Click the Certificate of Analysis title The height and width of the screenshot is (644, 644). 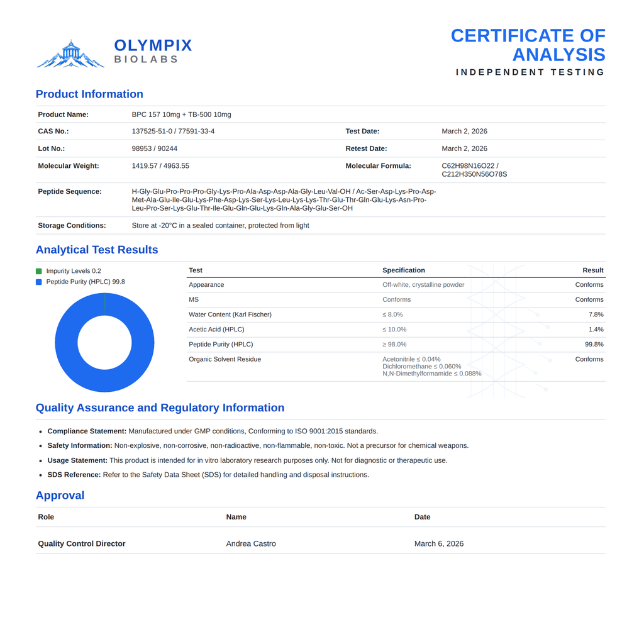(528, 45)
